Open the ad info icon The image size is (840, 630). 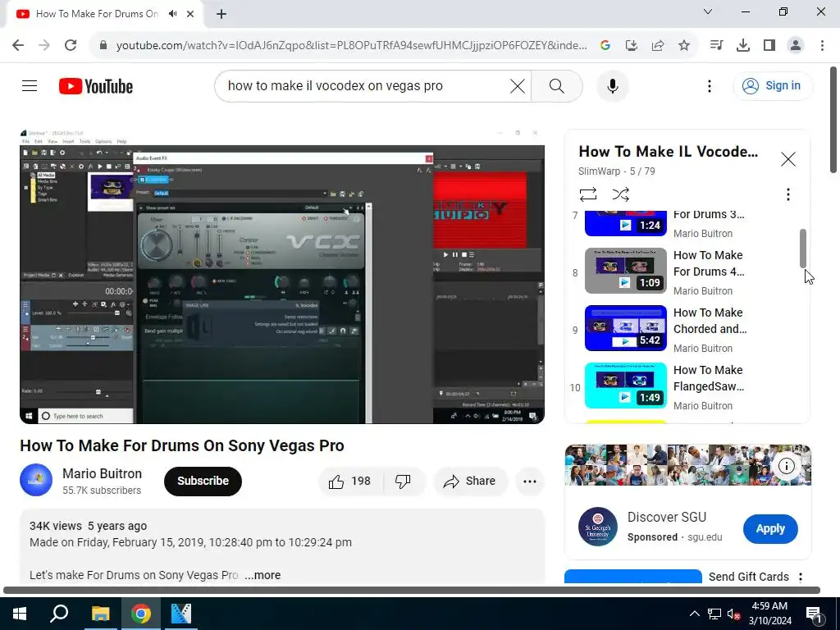point(787,466)
